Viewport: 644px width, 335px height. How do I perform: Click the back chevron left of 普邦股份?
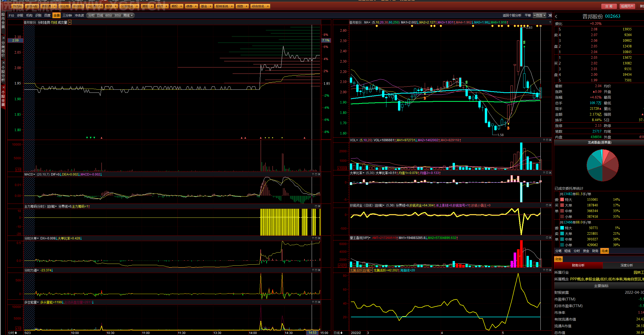coord(556,16)
